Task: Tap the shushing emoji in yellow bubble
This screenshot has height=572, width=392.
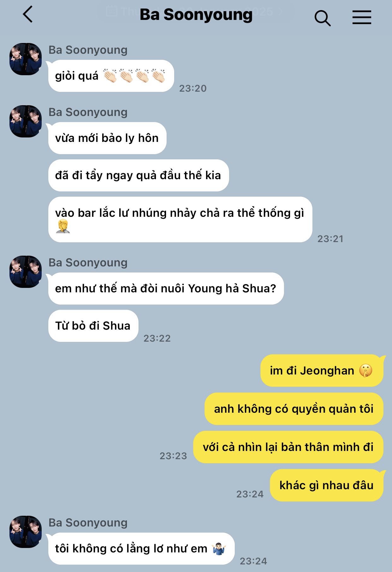Action: 365,370
